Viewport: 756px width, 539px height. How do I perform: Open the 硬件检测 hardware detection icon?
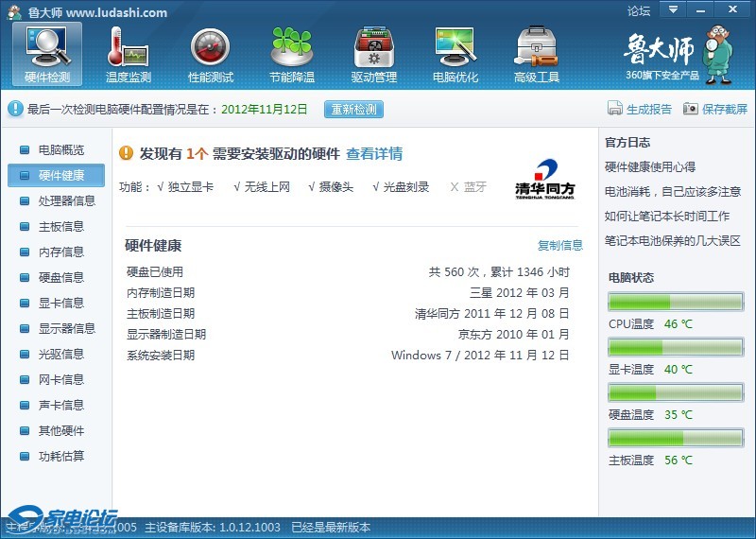pyautogui.click(x=46, y=47)
